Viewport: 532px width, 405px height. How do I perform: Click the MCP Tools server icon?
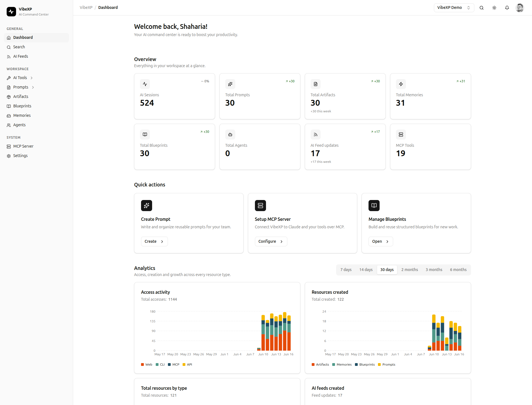coord(401,135)
